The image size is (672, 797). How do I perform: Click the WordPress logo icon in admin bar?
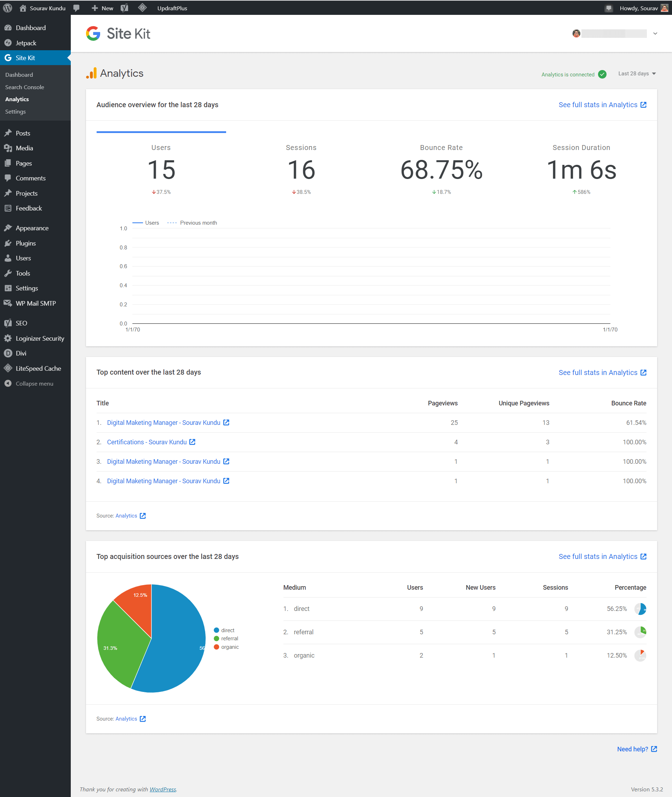point(8,8)
